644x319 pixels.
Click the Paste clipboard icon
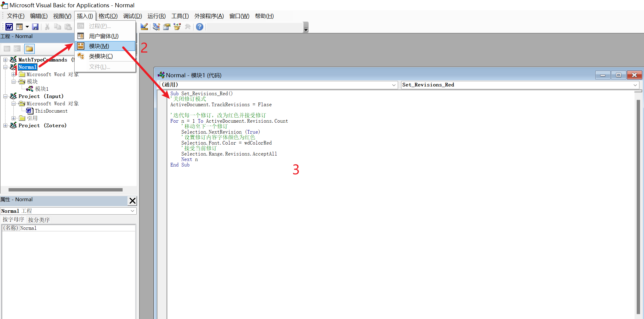(x=68, y=27)
